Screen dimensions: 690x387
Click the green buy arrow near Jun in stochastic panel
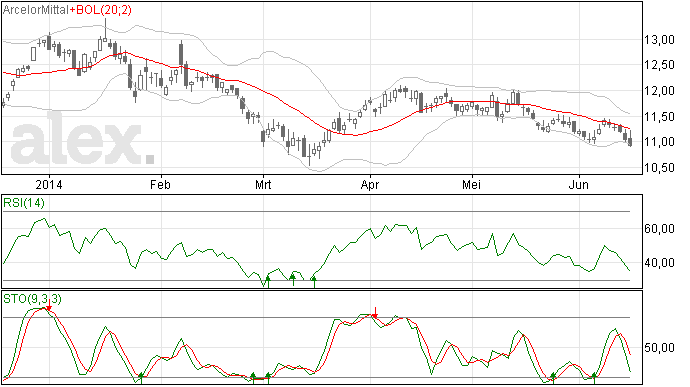pos(594,377)
